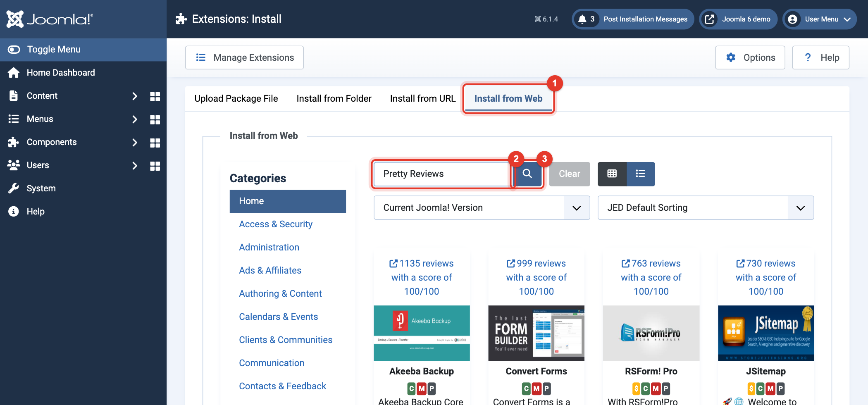Open the Options settings
This screenshot has width=868, height=405.
750,57
